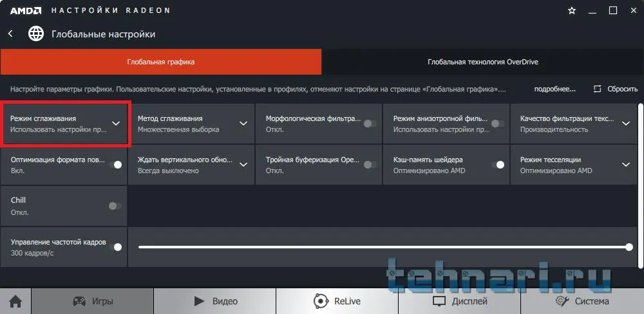Click the Производительность value

554,130
